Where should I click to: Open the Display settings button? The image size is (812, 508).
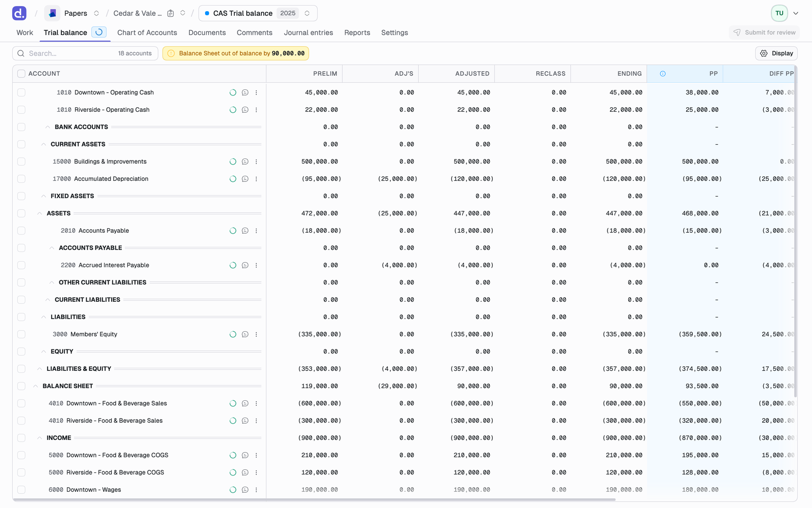point(776,53)
